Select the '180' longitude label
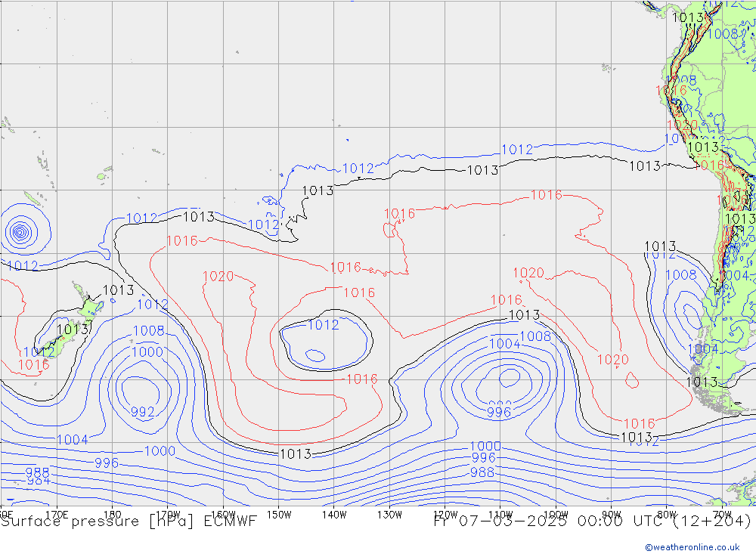This screenshot has width=756, height=554. click(x=113, y=515)
